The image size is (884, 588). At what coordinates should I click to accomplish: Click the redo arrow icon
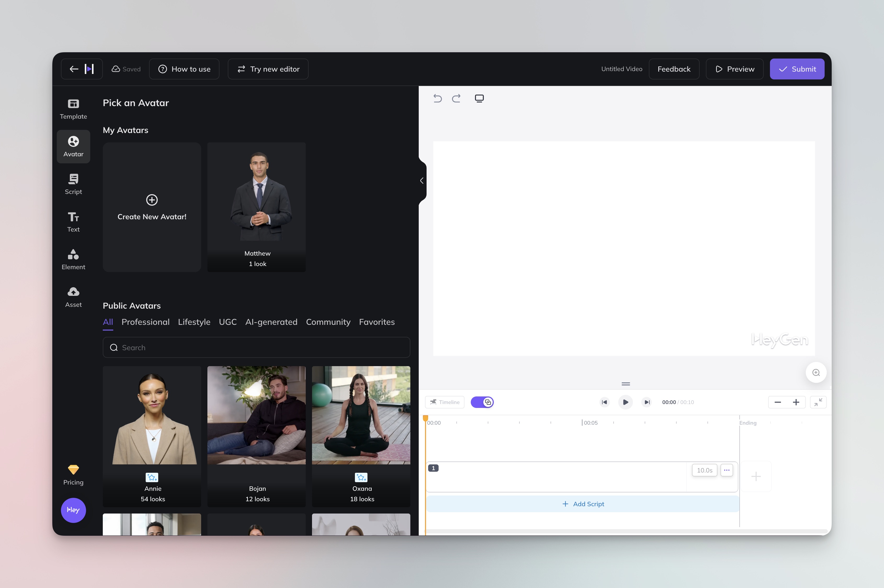(x=456, y=98)
